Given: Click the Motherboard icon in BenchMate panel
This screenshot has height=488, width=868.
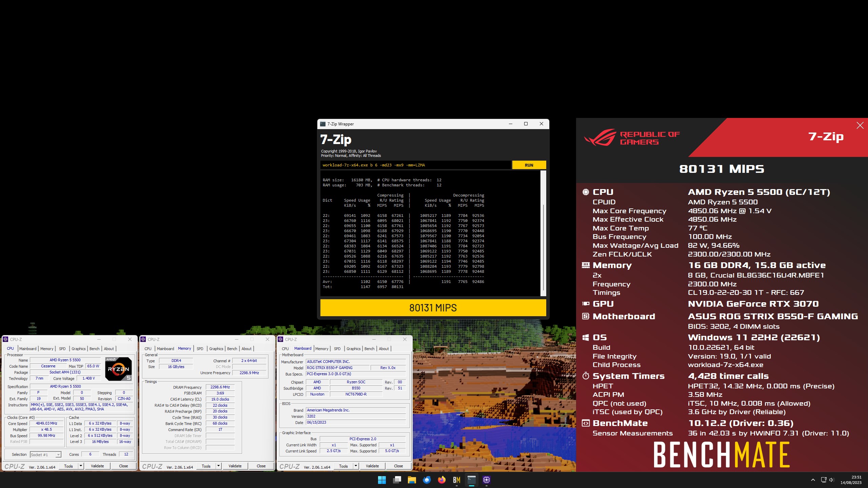Looking at the screenshot, I should 586,316.
